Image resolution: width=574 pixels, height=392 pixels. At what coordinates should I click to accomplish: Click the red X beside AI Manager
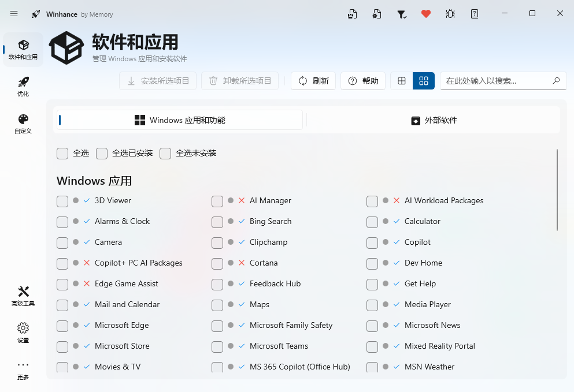pos(242,200)
